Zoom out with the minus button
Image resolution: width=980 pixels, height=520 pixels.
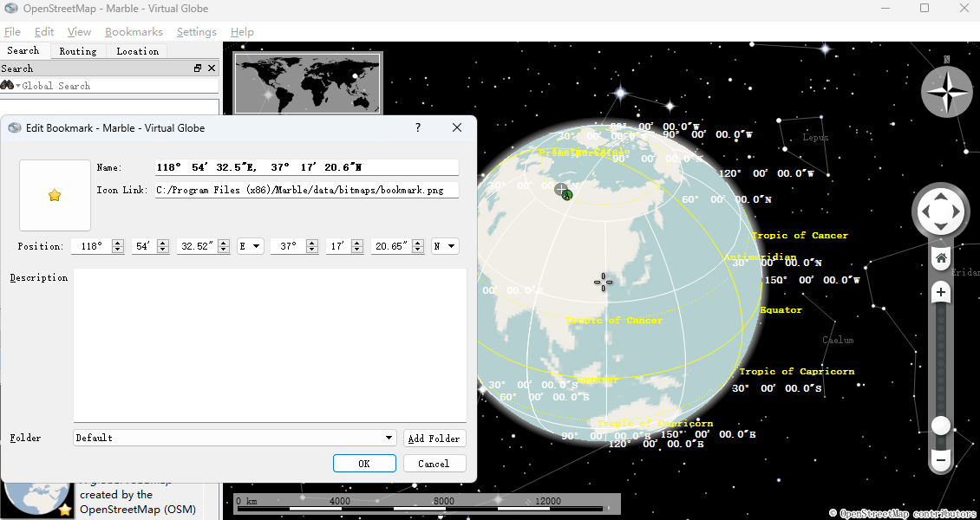941,458
